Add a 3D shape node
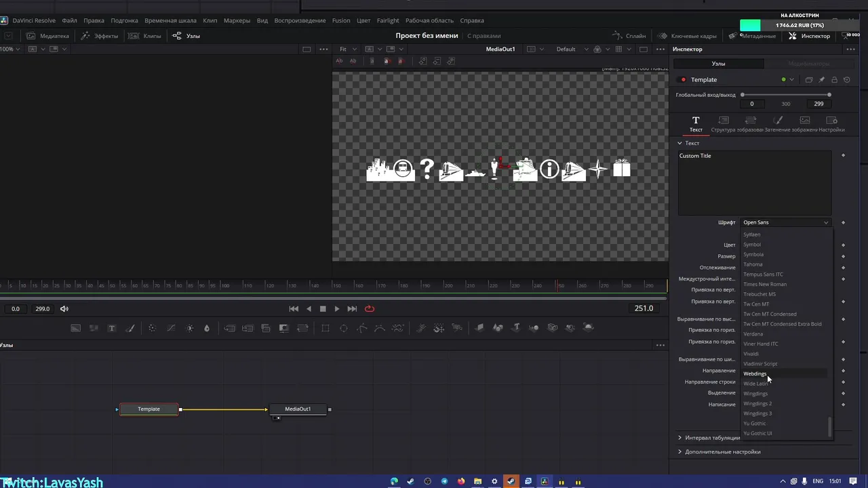Image resolution: width=868 pixels, height=488 pixels. click(x=498, y=328)
